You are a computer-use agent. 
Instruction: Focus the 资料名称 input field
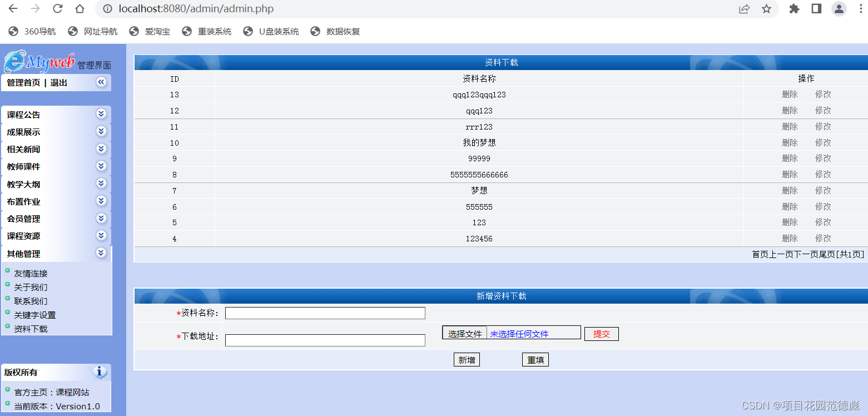(x=325, y=313)
